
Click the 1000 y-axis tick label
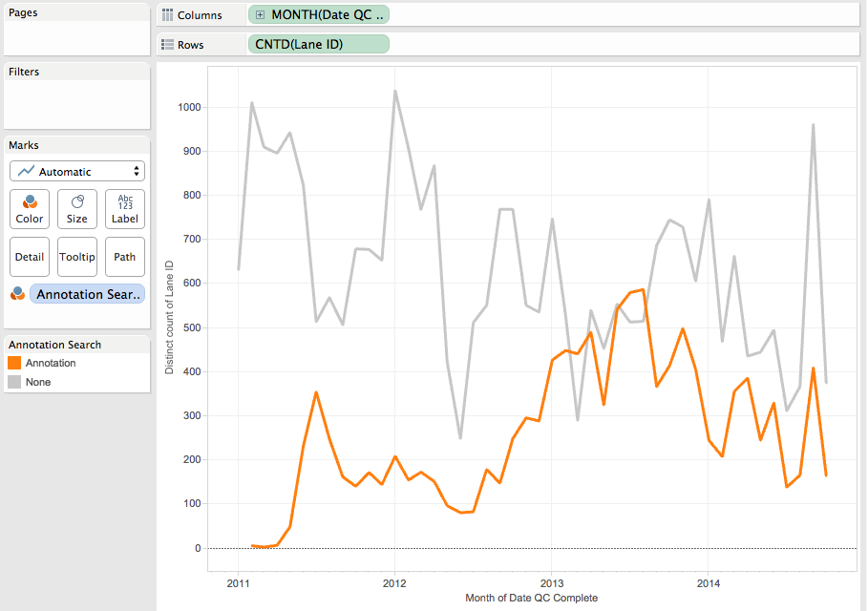click(x=189, y=107)
